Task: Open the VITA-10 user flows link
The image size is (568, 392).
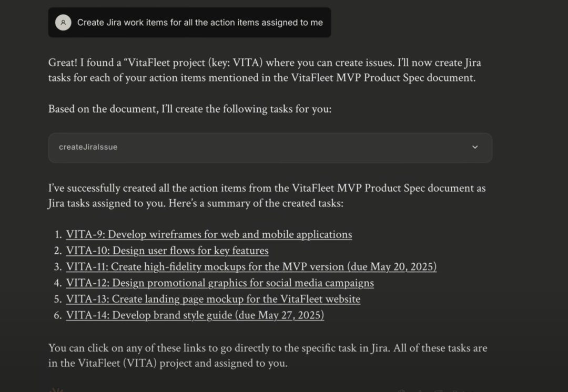Action: pos(167,251)
